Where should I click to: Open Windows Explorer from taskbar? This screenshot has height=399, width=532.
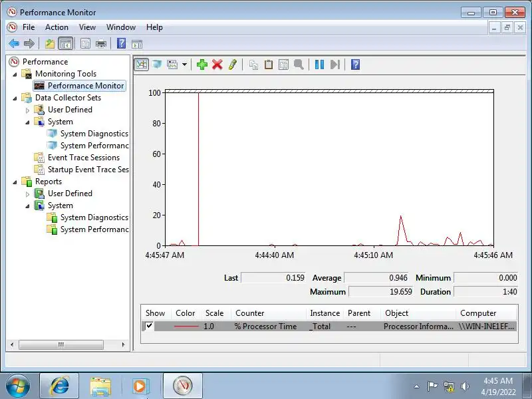coord(100,386)
